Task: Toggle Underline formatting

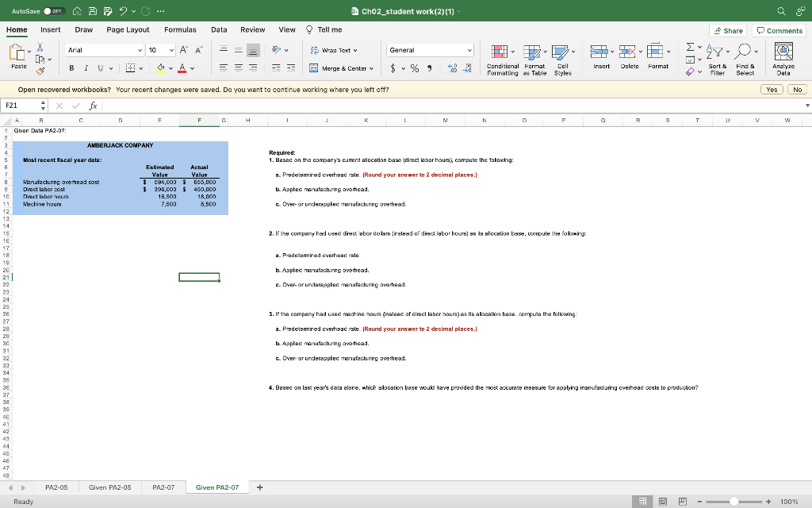Action: (100, 68)
